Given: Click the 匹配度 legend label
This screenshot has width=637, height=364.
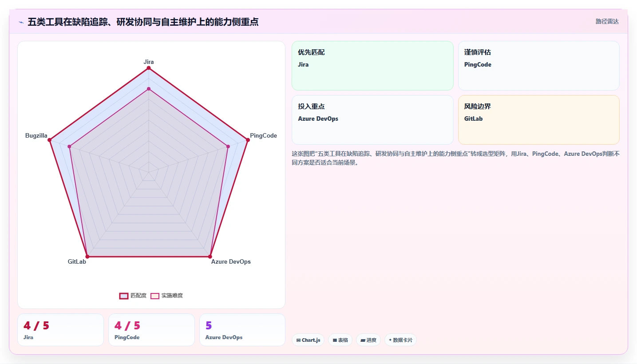Looking at the screenshot, I should [x=138, y=296].
